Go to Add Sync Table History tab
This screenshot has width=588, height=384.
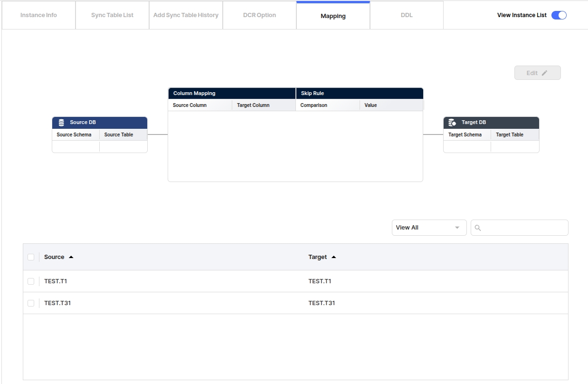pyautogui.click(x=186, y=15)
